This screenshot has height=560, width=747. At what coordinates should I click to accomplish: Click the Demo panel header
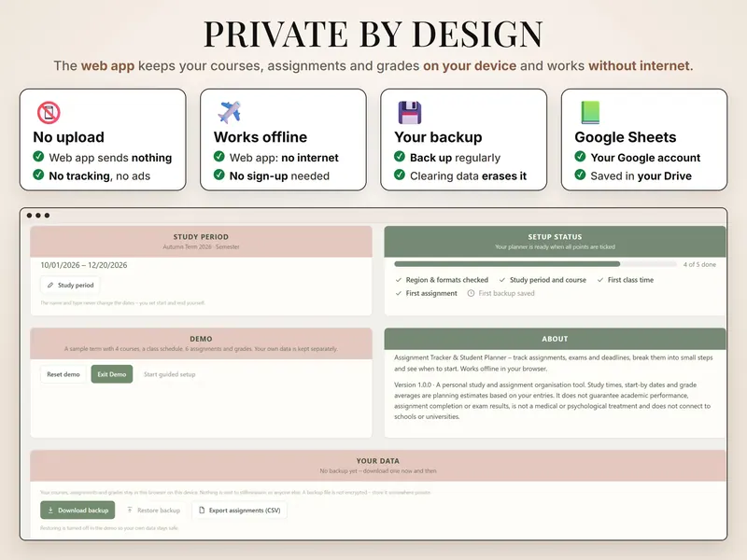coord(201,343)
